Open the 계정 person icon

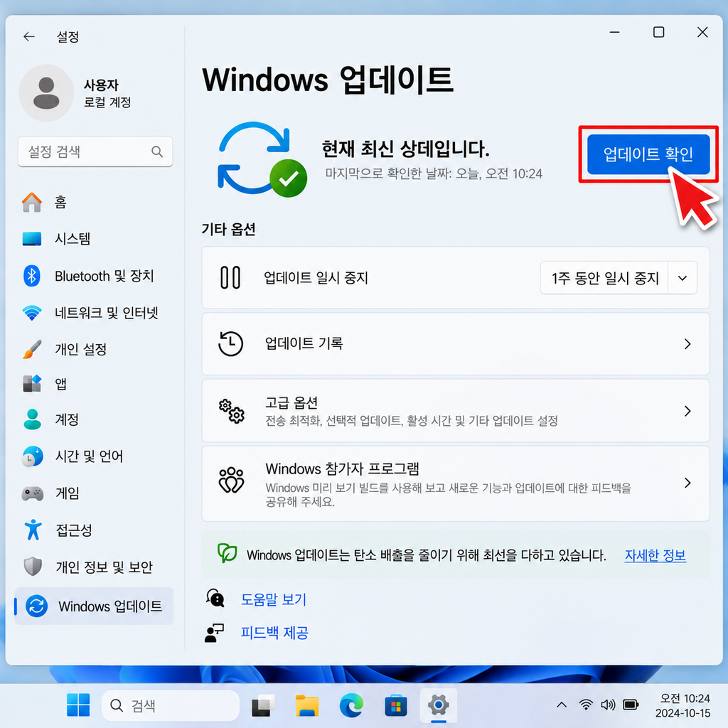pyautogui.click(x=32, y=419)
